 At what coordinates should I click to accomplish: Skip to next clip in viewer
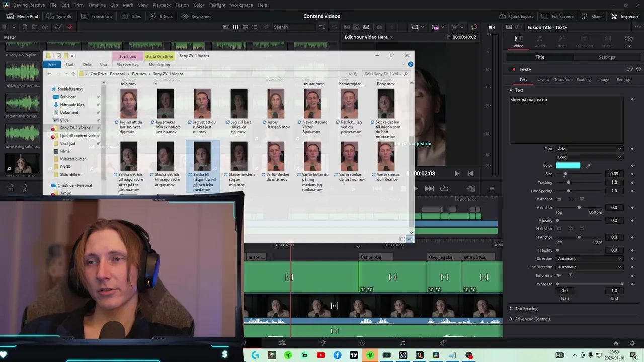point(429,189)
